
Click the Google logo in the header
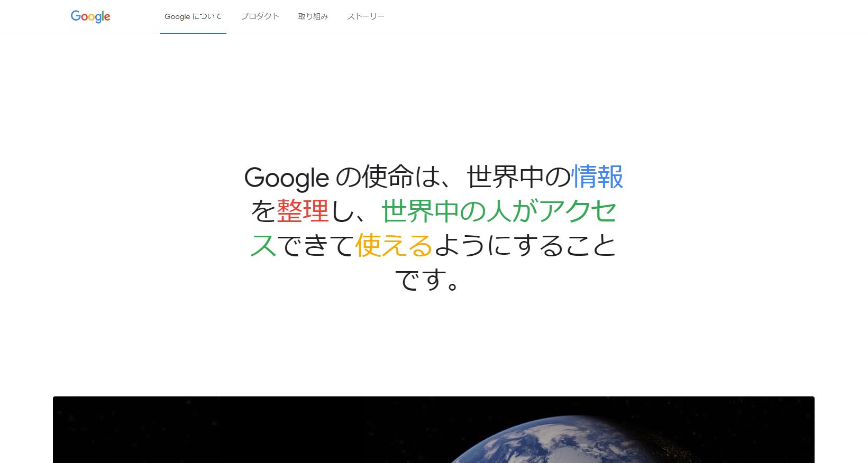[90, 16]
